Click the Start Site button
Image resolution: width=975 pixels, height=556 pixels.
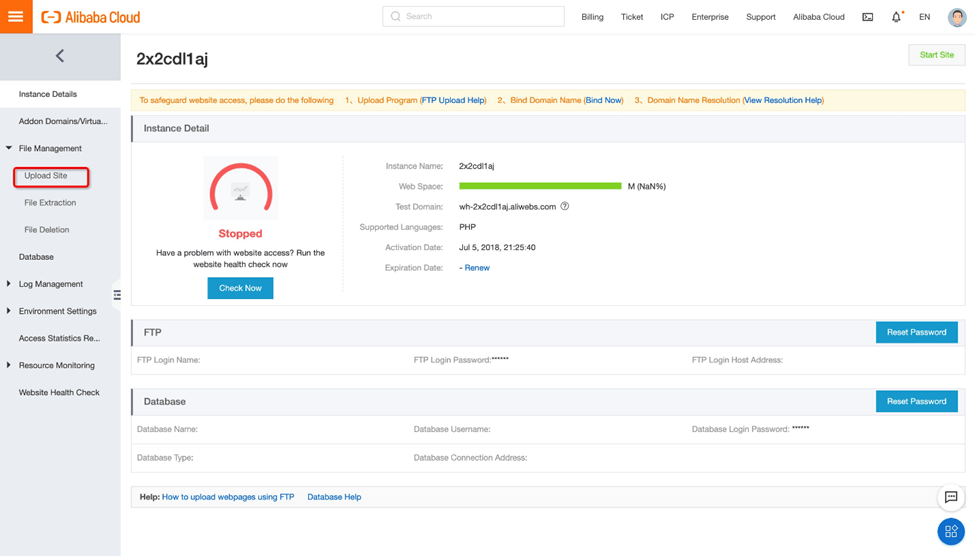[x=936, y=55]
